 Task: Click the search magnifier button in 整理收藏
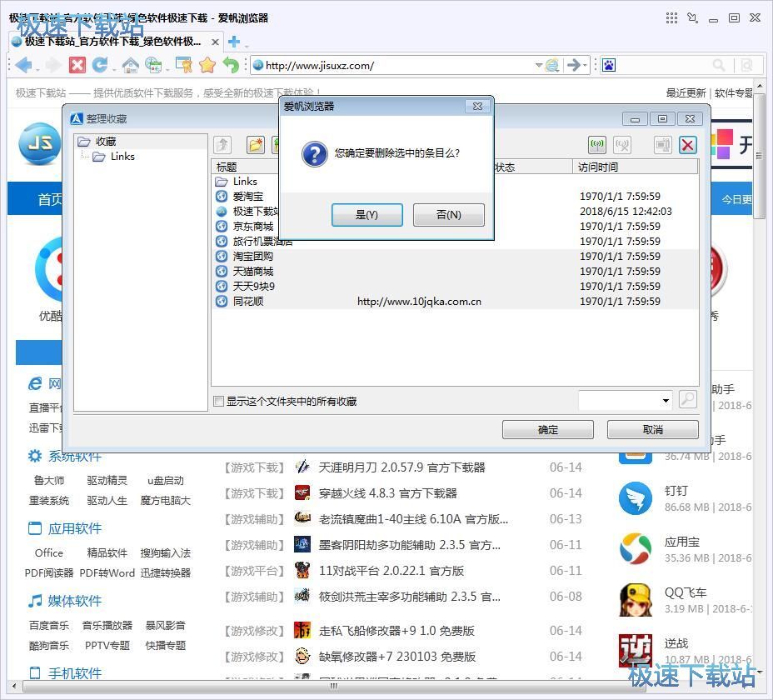point(688,399)
